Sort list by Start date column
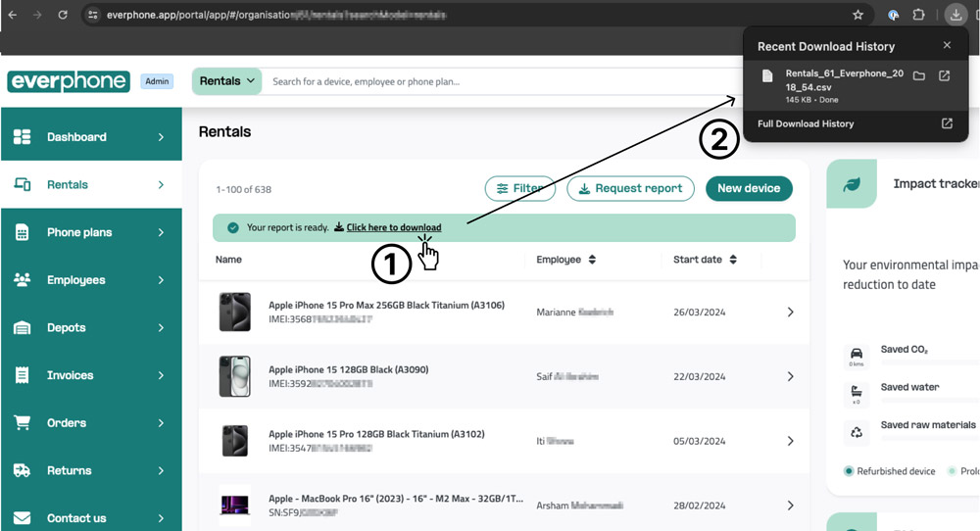The width and height of the screenshot is (980, 531). click(733, 260)
